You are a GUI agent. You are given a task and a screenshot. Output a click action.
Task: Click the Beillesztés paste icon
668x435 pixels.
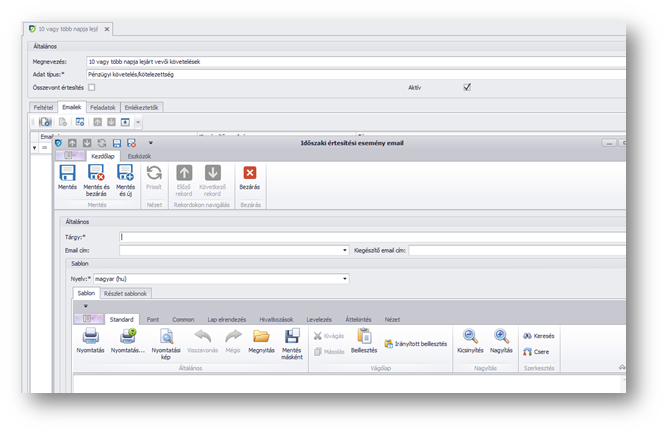[x=363, y=337]
